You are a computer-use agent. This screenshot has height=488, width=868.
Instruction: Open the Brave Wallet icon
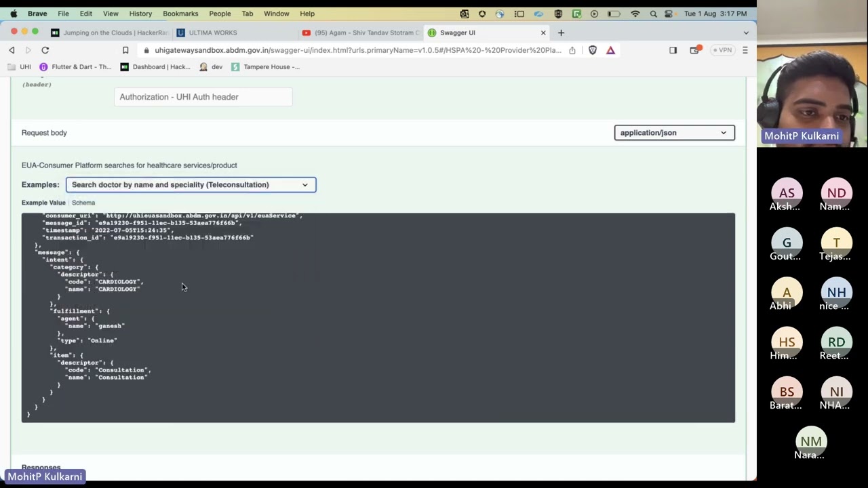click(x=694, y=50)
